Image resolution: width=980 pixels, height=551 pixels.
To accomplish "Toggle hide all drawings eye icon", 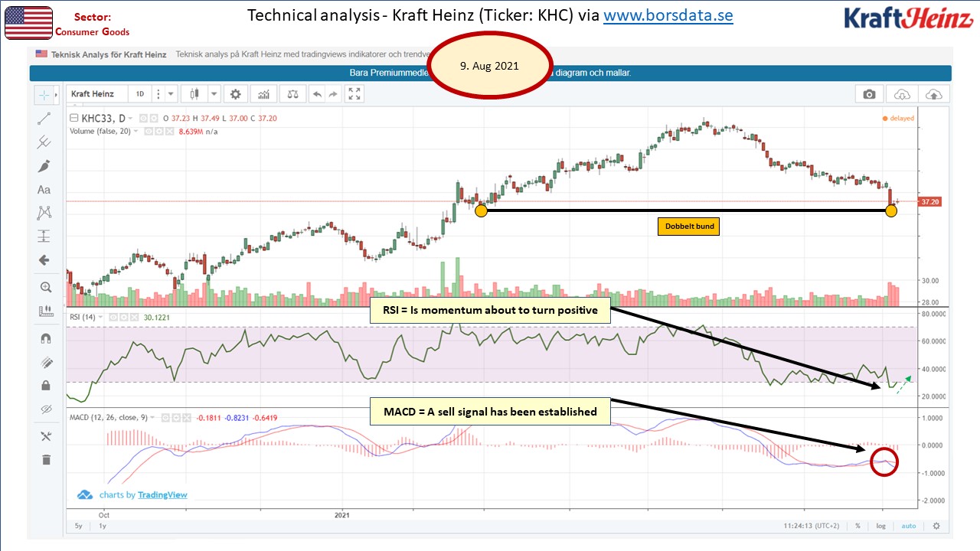I will tap(44, 409).
